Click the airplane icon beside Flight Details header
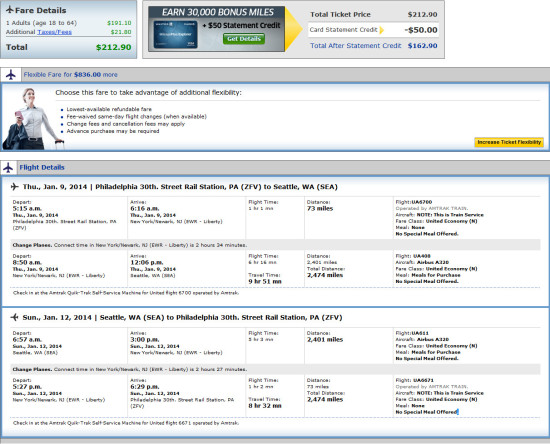 pos(8,168)
